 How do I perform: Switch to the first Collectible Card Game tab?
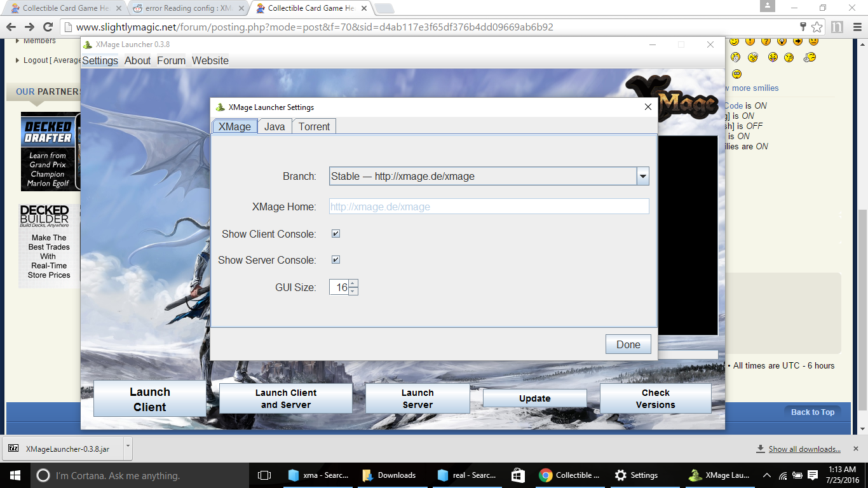(66, 8)
